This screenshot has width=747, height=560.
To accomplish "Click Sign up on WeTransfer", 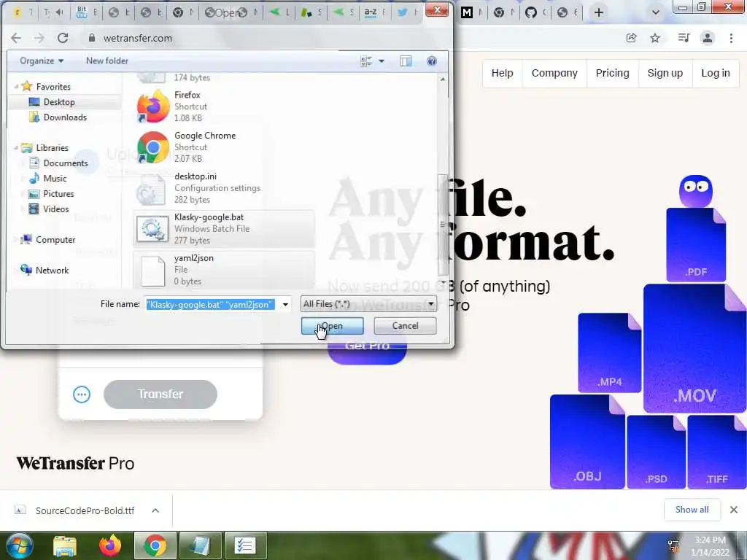I will pyautogui.click(x=665, y=73).
